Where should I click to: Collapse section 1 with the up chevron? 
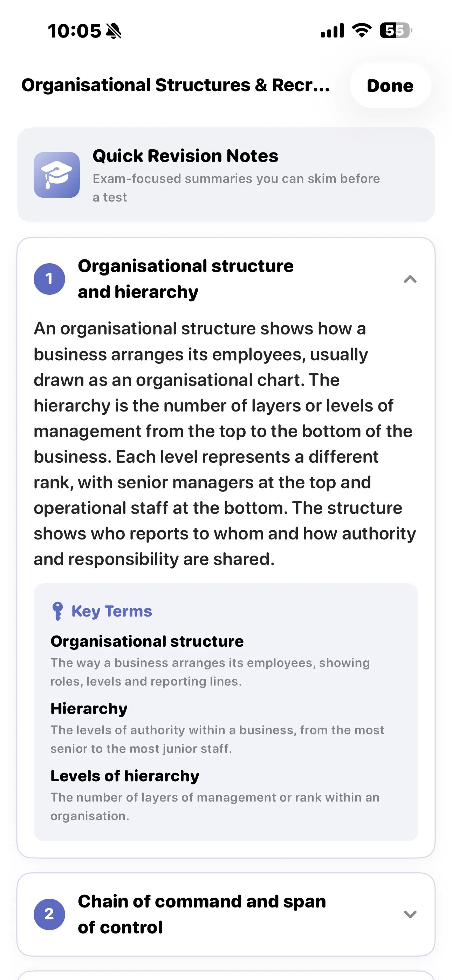(x=410, y=279)
